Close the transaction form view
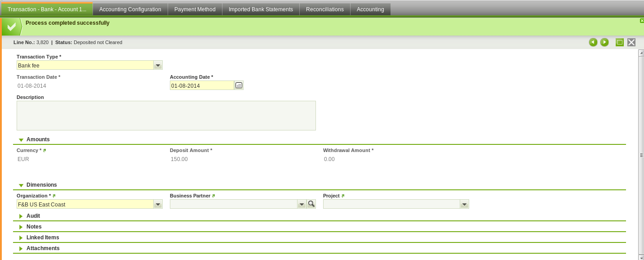 click(x=631, y=42)
